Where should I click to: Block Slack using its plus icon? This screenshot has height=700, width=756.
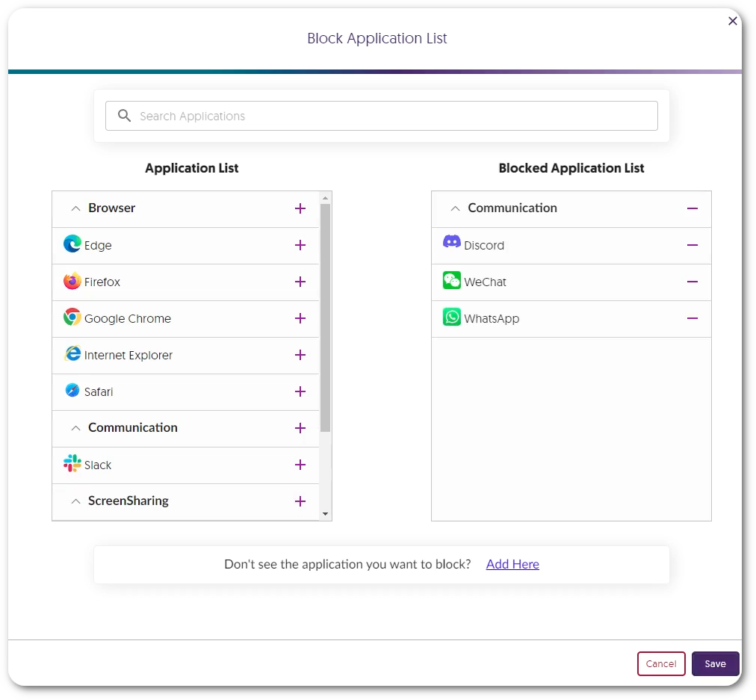tap(300, 465)
